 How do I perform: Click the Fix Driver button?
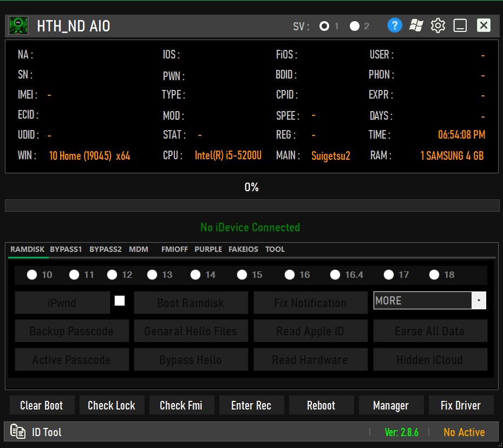click(461, 405)
